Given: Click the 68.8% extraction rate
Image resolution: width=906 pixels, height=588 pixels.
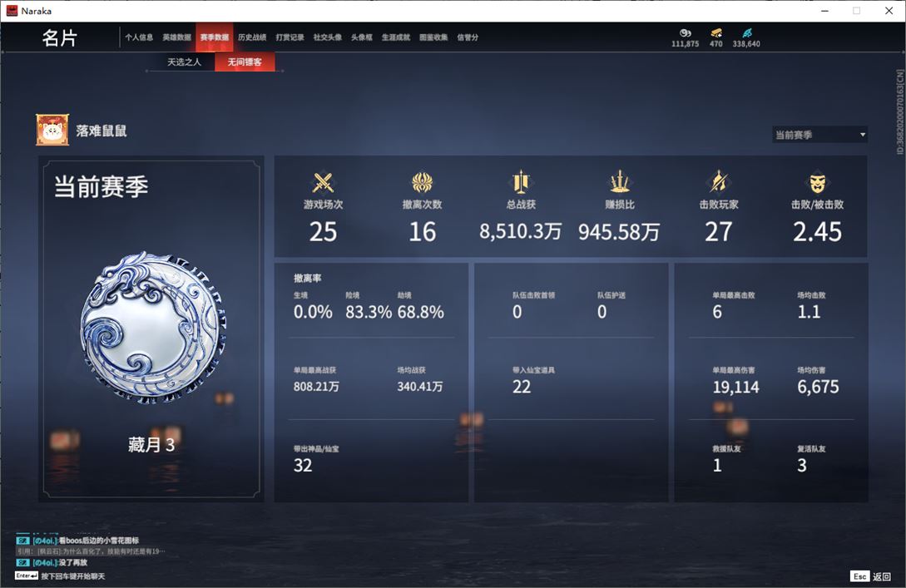Looking at the screenshot, I should [421, 313].
